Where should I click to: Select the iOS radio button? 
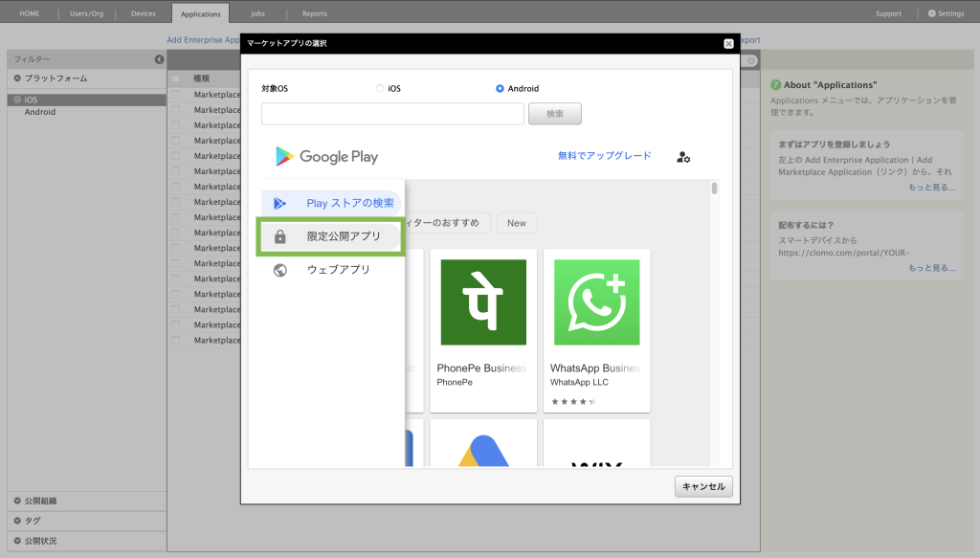pyautogui.click(x=380, y=89)
